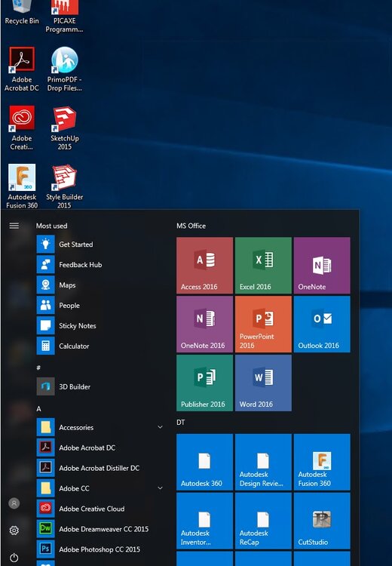Open the SketchUp 2015 desktop shortcut

pos(65,128)
